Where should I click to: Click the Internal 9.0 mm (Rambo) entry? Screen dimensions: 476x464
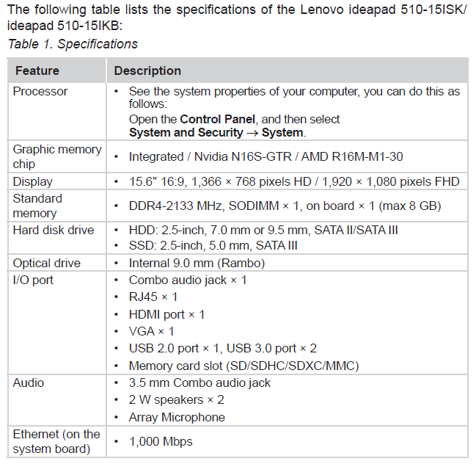click(197, 263)
